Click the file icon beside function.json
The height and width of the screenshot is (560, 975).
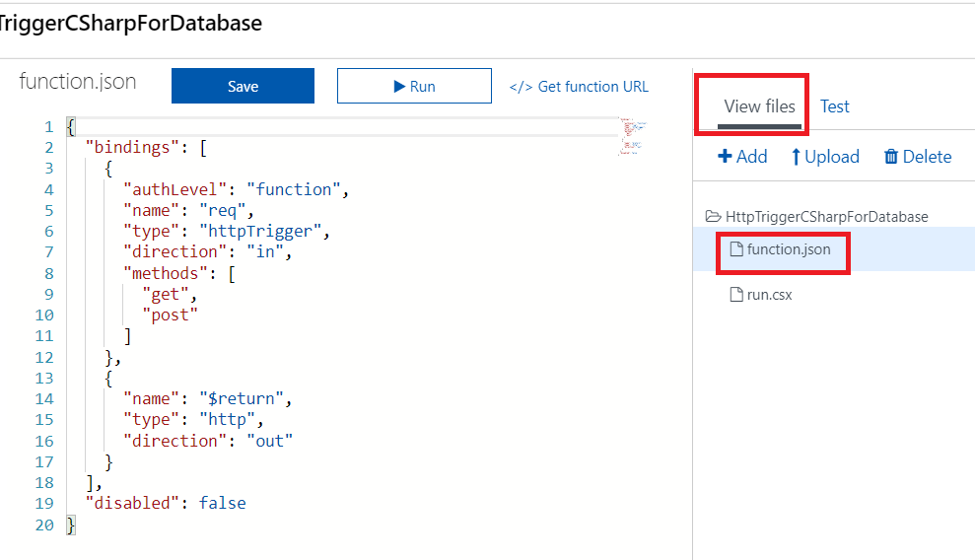tap(736, 249)
